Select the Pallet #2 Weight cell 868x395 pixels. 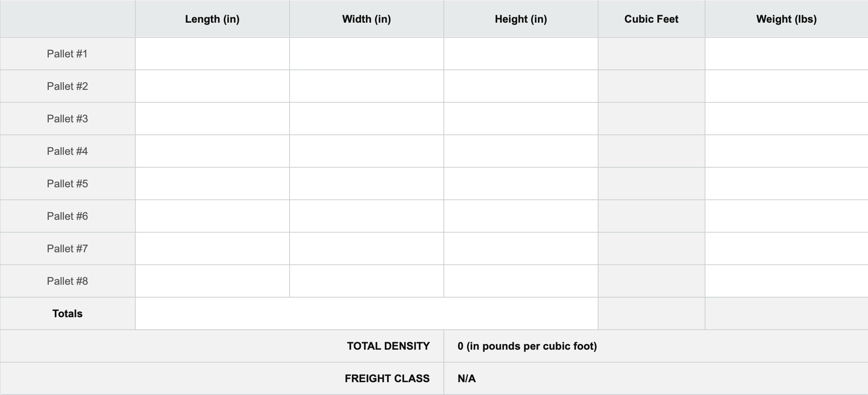click(786, 86)
